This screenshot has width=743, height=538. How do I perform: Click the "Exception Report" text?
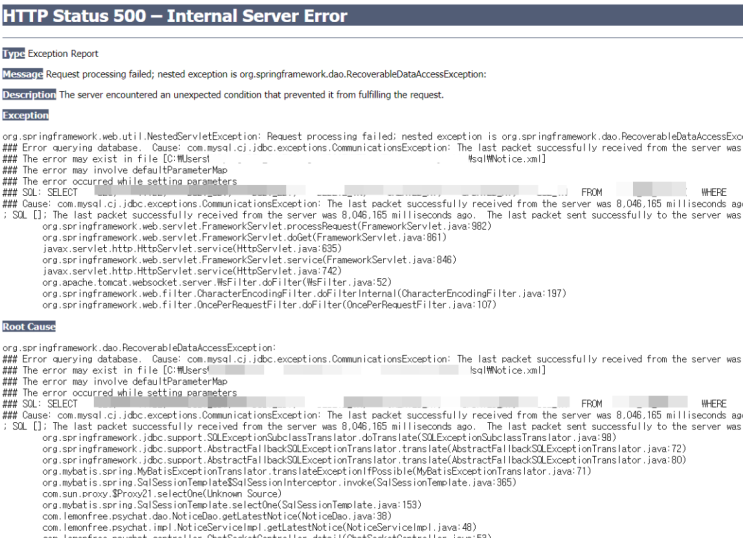[x=63, y=54]
